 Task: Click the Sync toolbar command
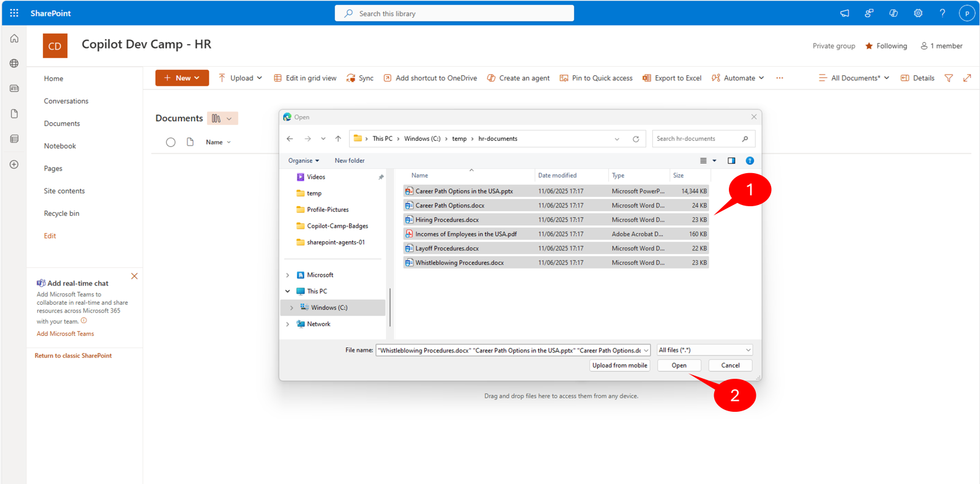(x=360, y=78)
